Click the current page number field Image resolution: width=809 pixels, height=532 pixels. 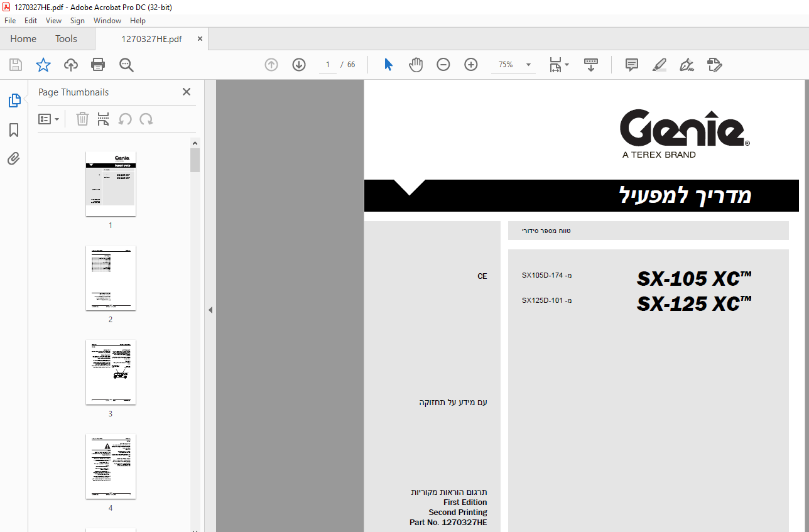tap(327, 65)
